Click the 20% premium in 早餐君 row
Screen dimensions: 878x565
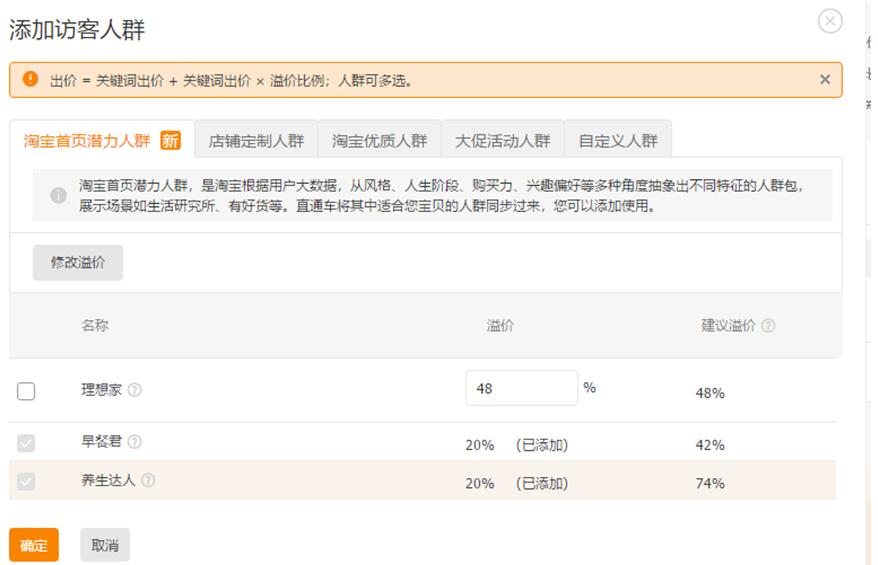click(480, 445)
